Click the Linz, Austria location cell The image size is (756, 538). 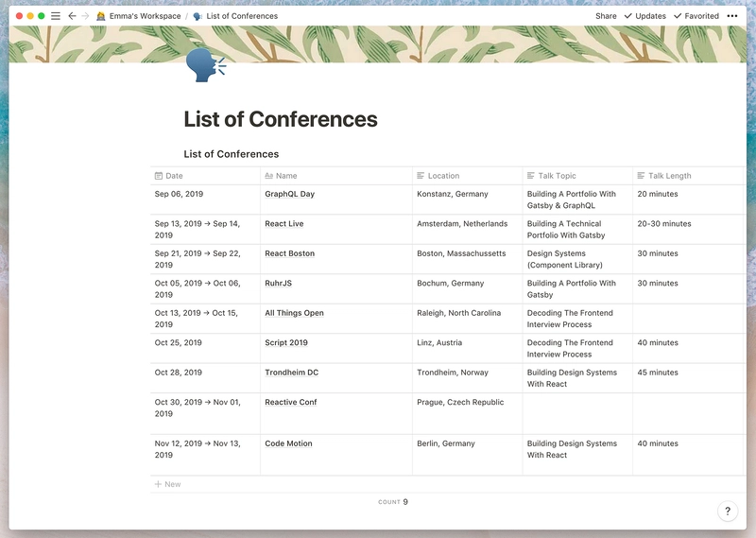click(468, 348)
